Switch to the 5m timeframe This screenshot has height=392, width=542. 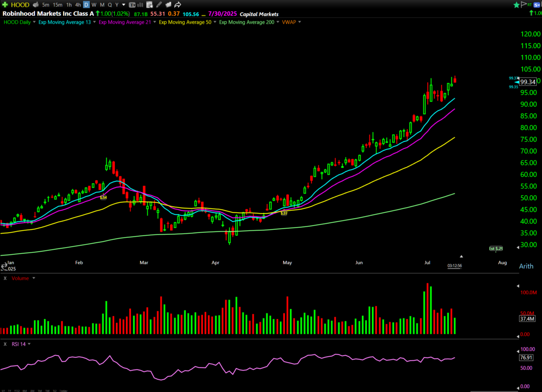pos(46,5)
